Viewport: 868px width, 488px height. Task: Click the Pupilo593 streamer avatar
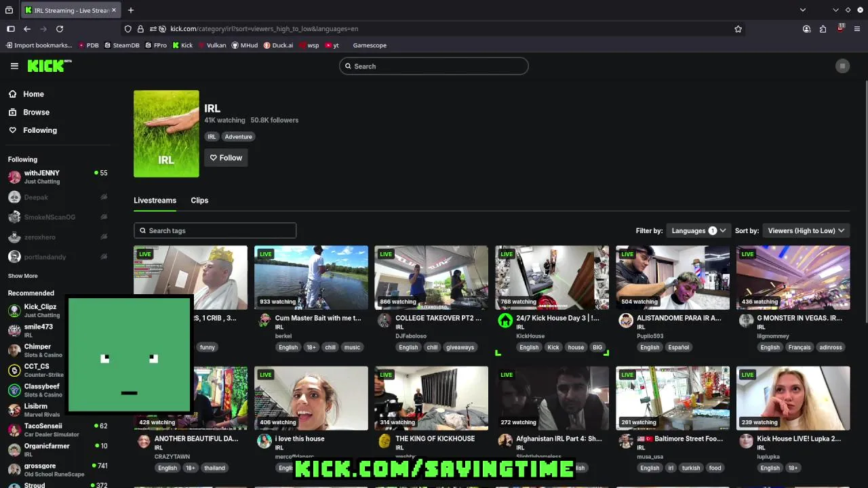[626, 320]
